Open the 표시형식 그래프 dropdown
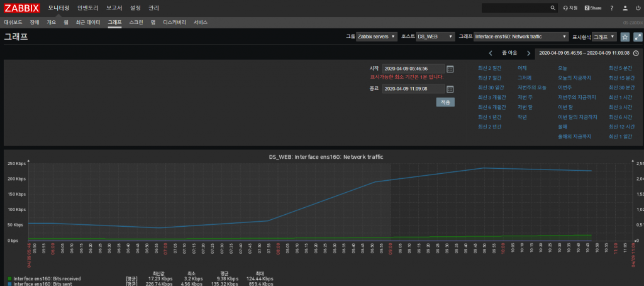 604,37
